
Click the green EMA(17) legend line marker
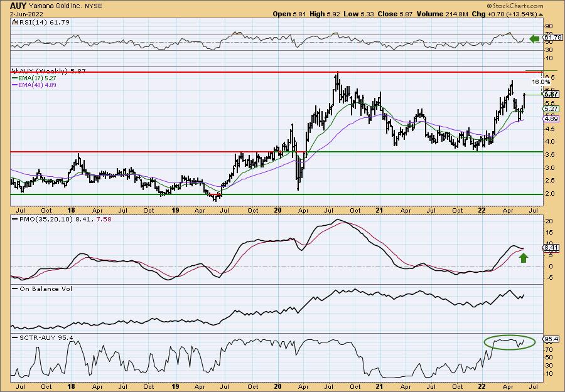pos(14,78)
